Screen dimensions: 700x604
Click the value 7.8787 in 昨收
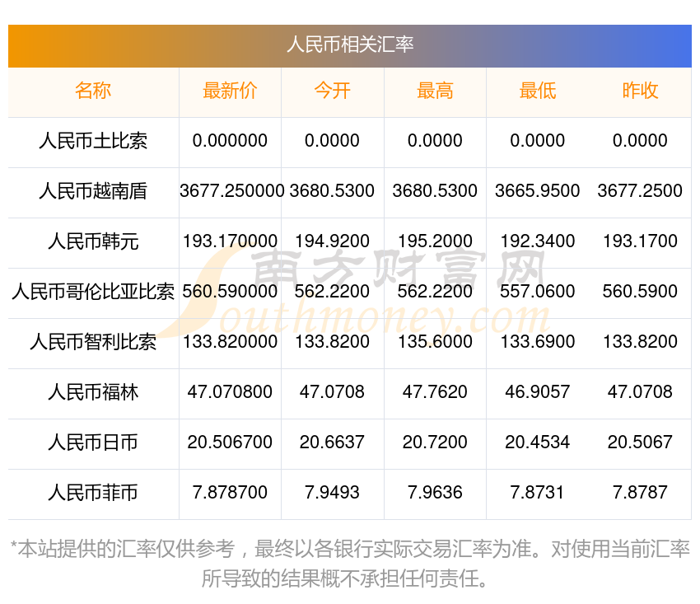click(x=640, y=492)
